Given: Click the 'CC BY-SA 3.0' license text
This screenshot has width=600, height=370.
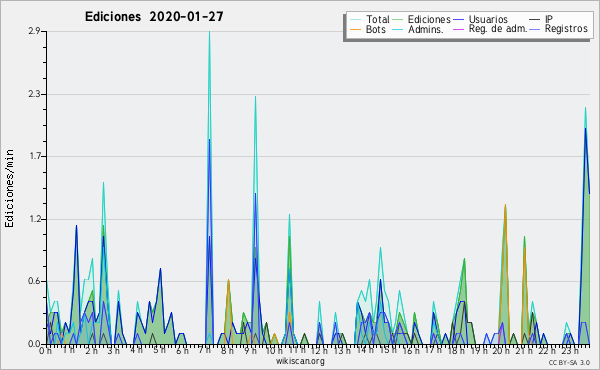Looking at the screenshot, I should pos(569,363).
